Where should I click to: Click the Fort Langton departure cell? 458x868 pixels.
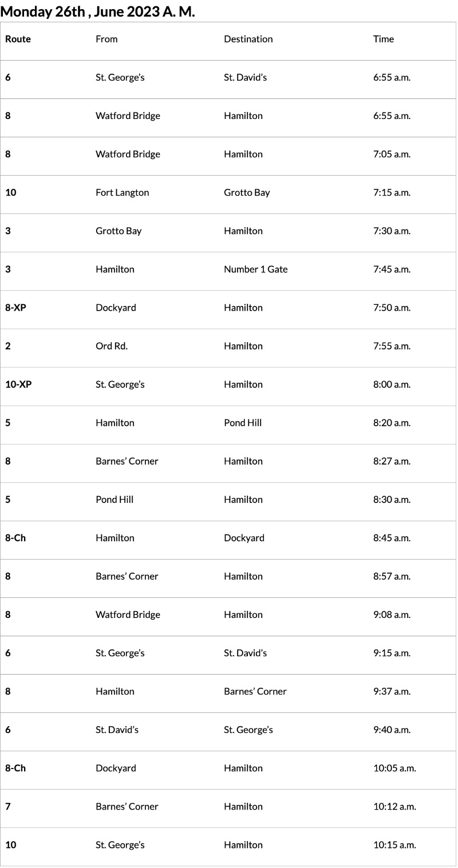(122, 192)
